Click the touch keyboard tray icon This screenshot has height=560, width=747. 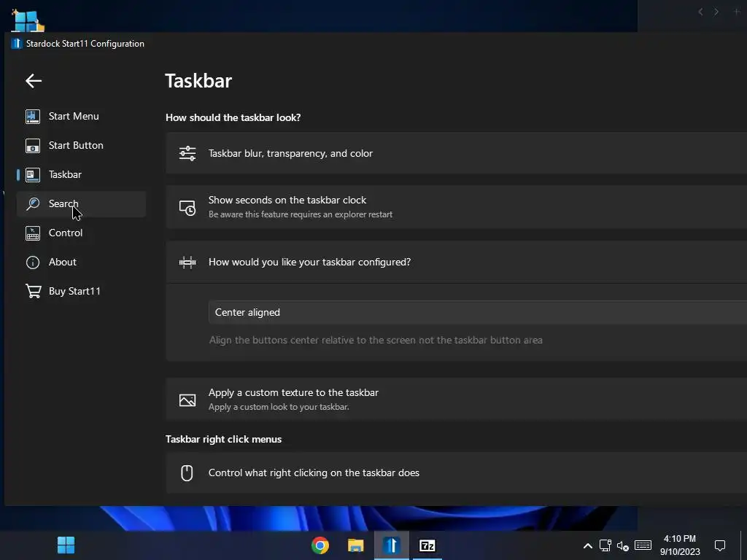(x=643, y=545)
